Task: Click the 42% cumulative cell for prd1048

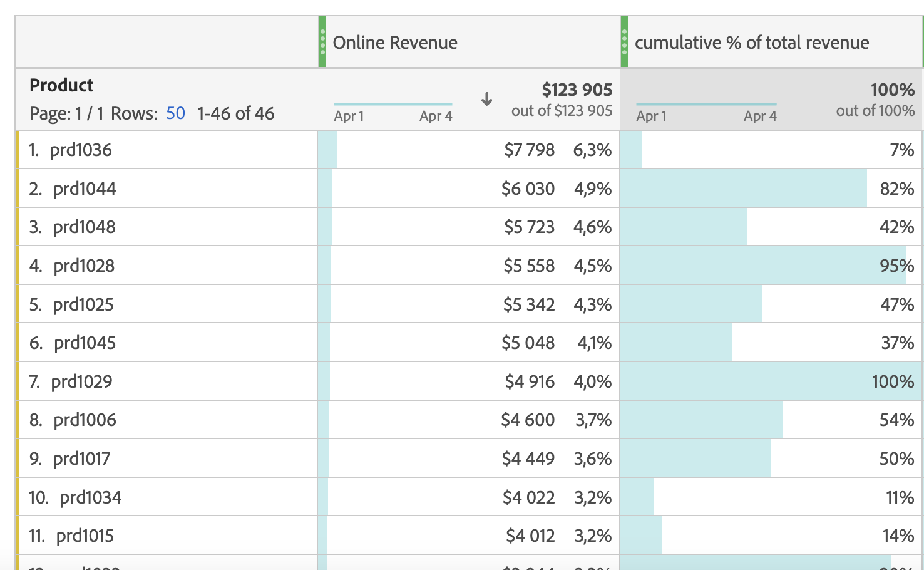Action: pyautogui.click(x=771, y=227)
